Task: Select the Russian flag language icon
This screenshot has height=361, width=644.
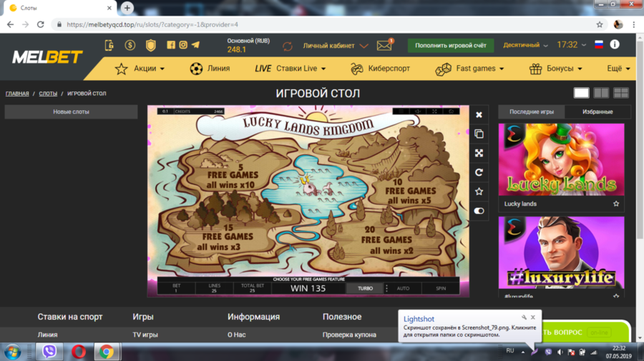Action: (x=599, y=44)
